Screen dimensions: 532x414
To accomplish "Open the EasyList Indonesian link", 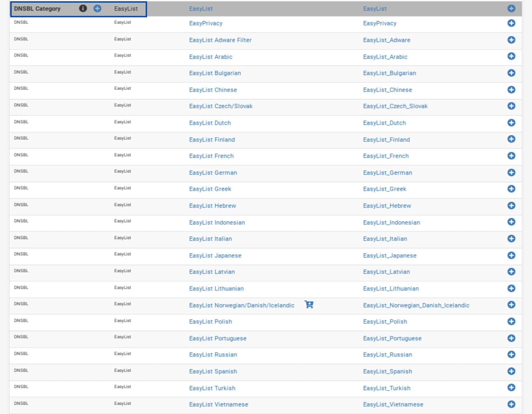I will (x=217, y=222).
